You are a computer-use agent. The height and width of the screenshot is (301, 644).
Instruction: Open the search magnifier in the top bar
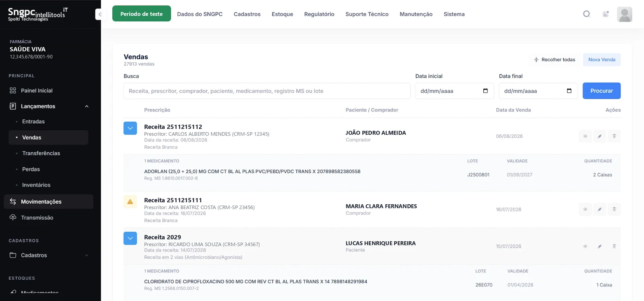tap(587, 14)
